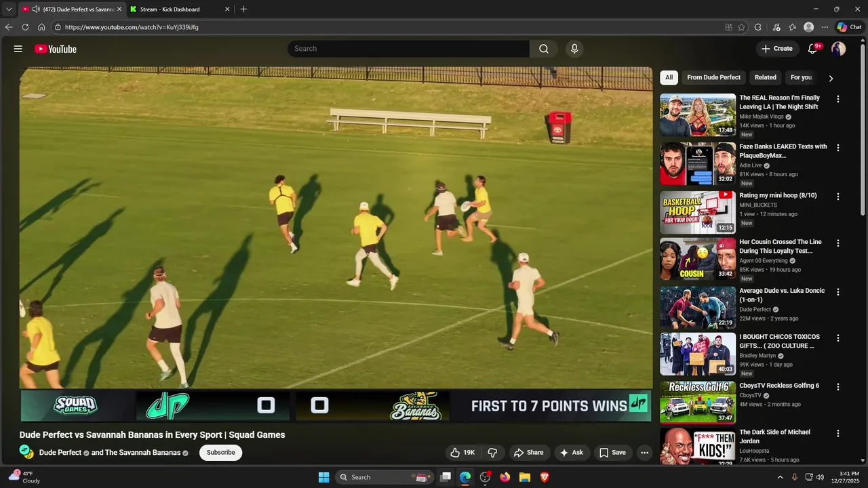This screenshot has height=488, width=868.
Task: Open options for Dark Side of Michael Jordan
Action: pyautogui.click(x=838, y=433)
